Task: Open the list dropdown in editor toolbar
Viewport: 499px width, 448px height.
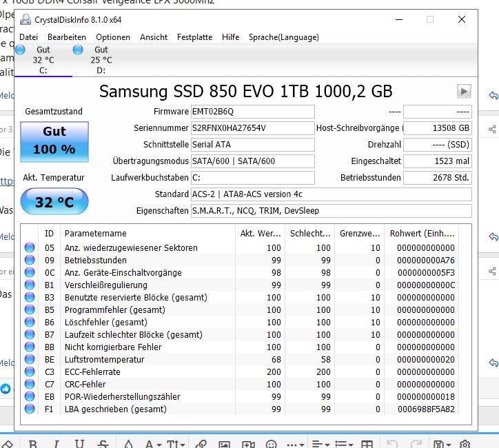Action: click(x=344, y=444)
